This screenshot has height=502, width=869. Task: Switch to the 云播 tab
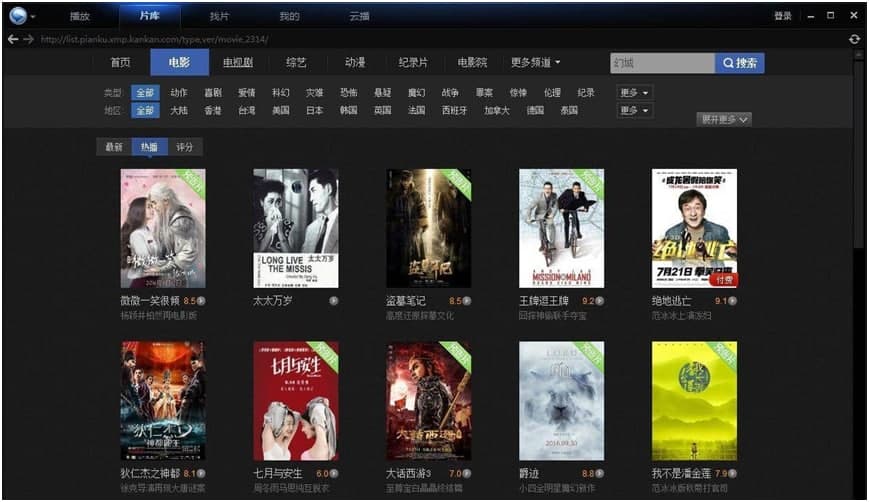tap(359, 16)
